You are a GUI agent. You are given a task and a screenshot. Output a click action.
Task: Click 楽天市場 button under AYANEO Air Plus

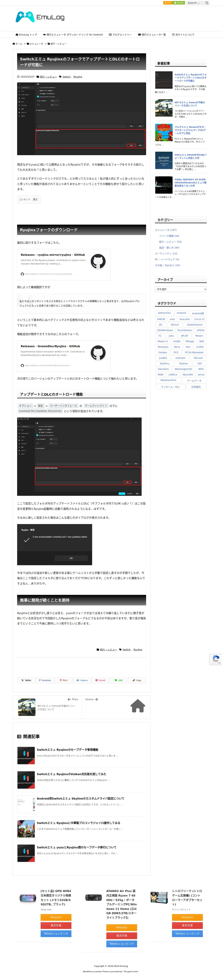pos(122,935)
